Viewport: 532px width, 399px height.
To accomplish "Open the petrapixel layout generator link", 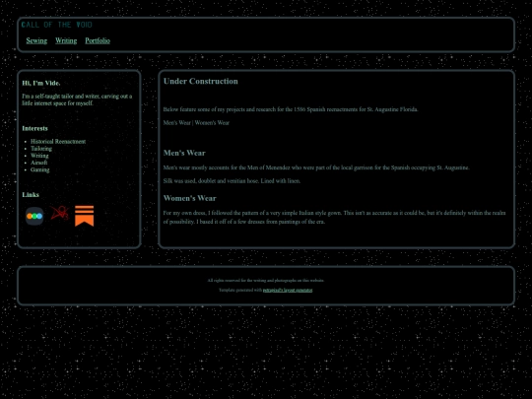I will [288, 290].
